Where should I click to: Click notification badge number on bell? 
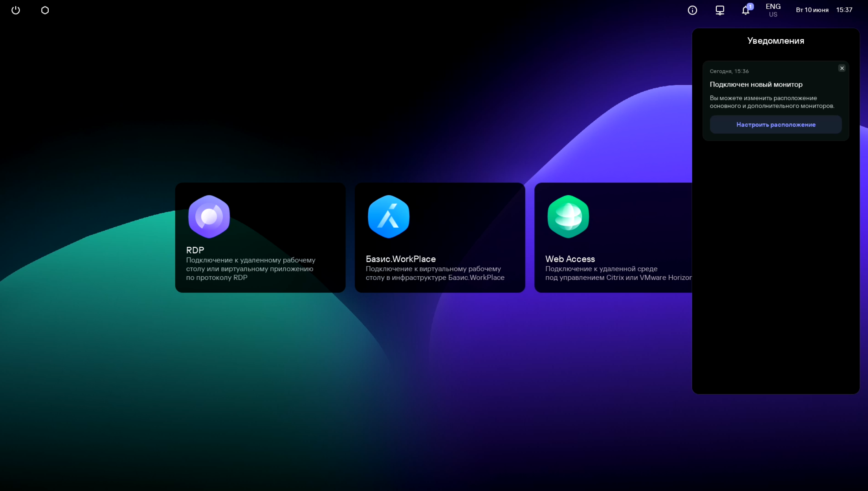[750, 6]
